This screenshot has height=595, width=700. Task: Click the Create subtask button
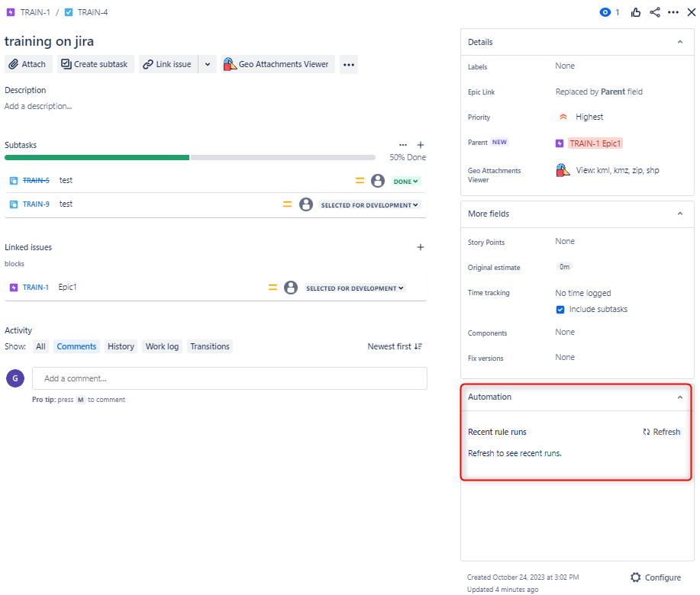95,64
